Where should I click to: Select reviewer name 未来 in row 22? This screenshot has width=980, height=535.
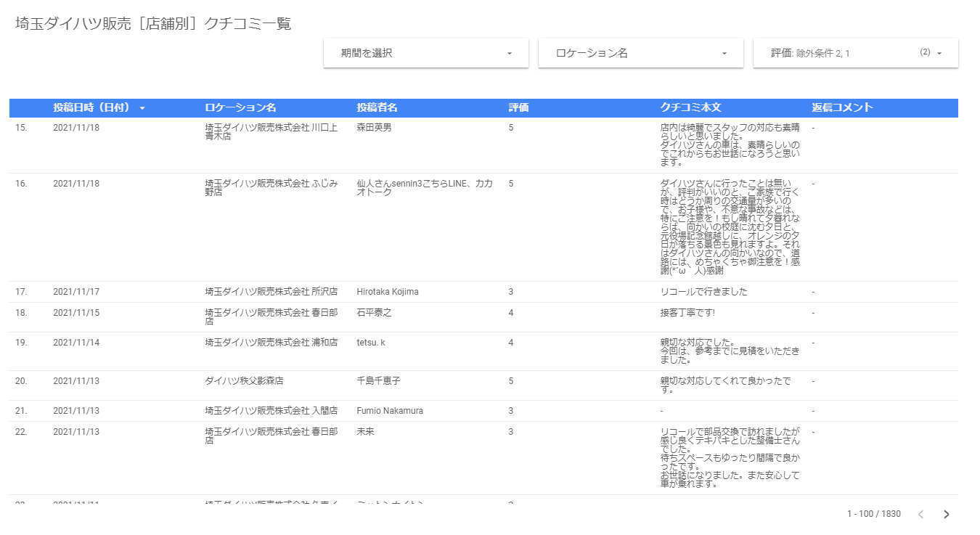coord(365,432)
